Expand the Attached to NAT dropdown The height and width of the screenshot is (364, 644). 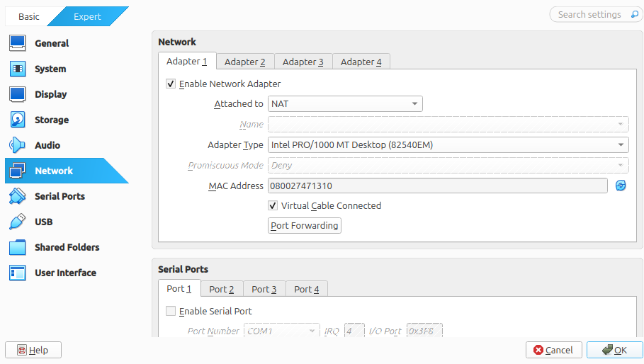click(345, 104)
